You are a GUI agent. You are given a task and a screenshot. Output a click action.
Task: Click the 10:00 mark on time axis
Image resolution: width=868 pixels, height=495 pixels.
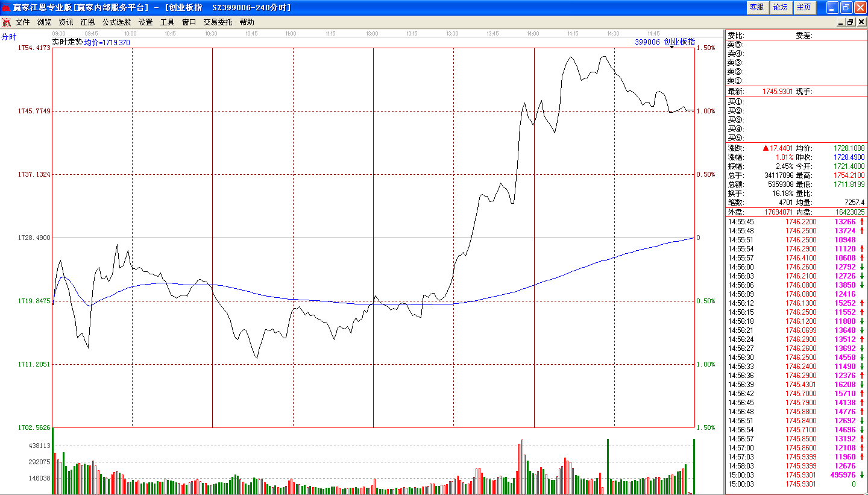130,34
